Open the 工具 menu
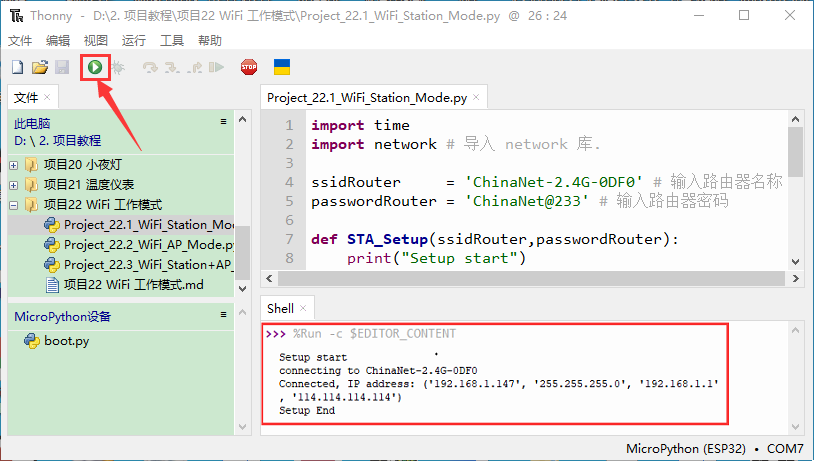 point(172,40)
